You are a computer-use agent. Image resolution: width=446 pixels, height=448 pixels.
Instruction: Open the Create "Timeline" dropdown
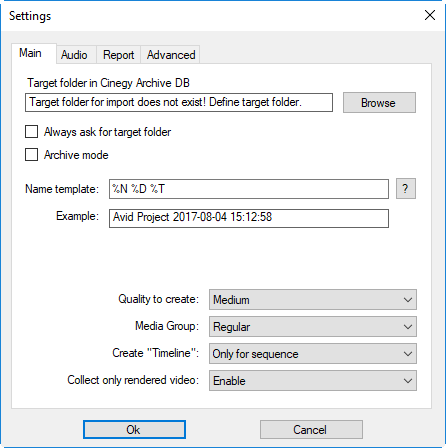(313, 354)
